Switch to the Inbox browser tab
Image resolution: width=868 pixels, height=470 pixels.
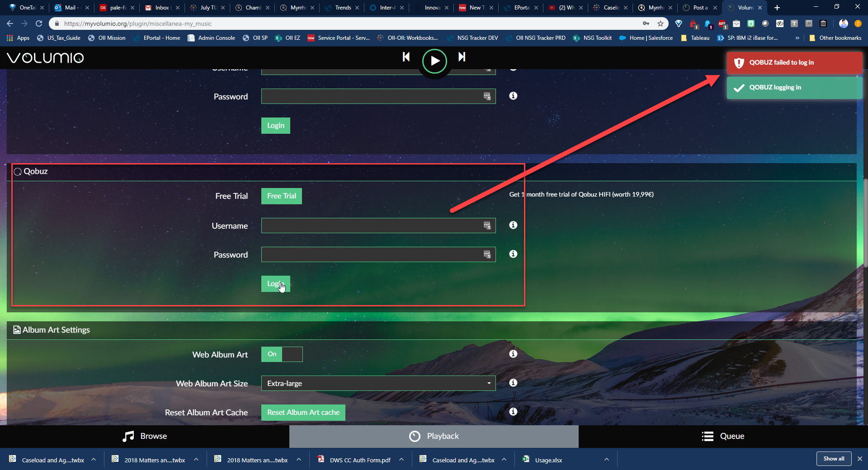point(162,8)
